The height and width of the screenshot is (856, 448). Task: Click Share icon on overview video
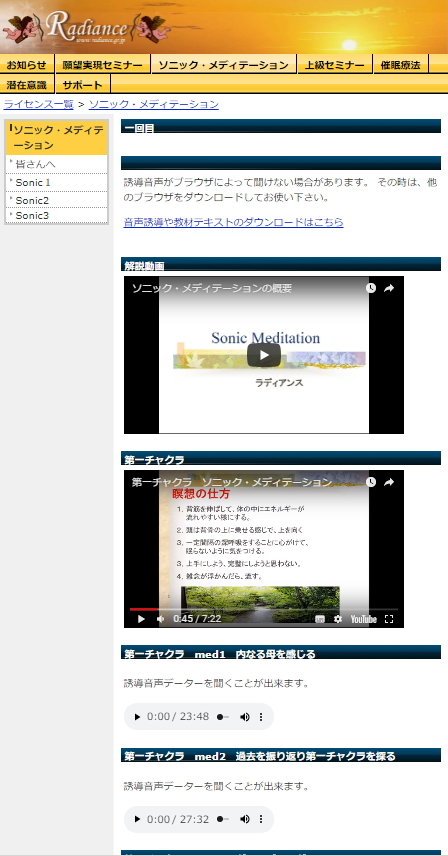(389, 288)
